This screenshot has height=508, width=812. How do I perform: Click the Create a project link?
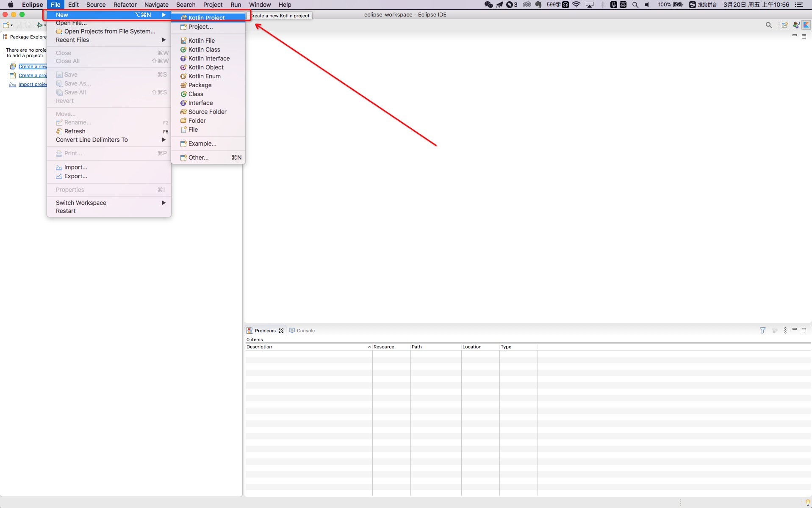point(33,75)
